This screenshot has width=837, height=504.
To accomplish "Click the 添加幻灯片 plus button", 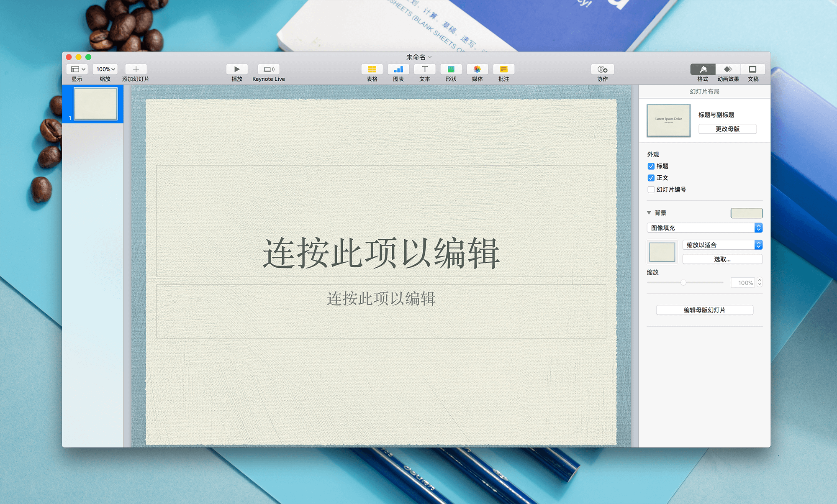I will click(x=136, y=69).
